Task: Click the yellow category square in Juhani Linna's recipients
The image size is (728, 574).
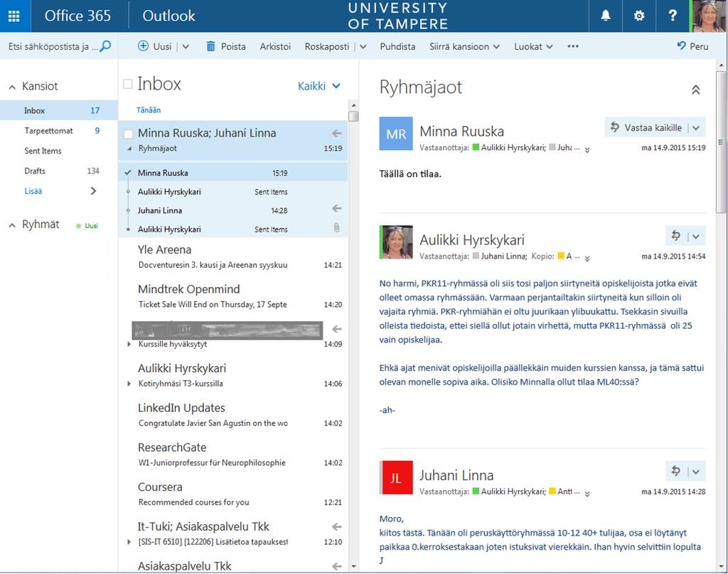Action: 552,491
